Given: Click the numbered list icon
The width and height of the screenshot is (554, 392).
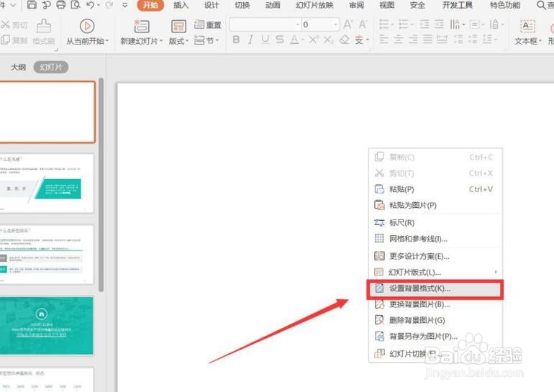Looking at the screenshot, I should 404,24.
